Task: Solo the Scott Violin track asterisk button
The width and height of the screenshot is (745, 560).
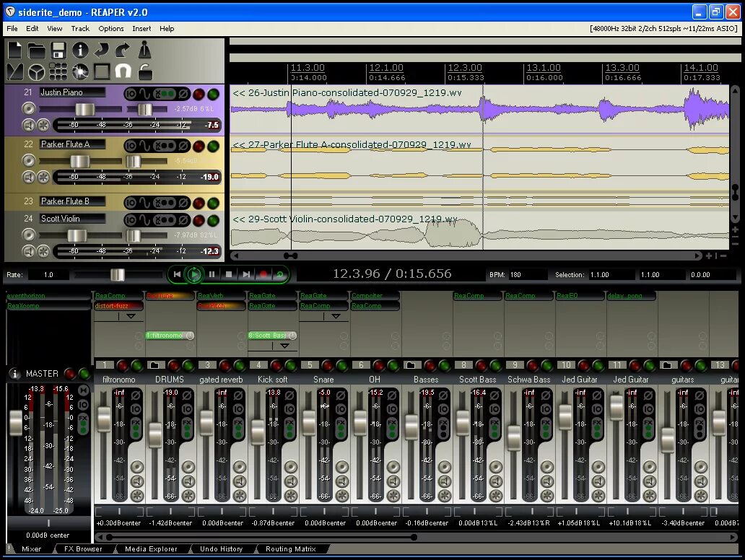Action: [43, 251]
